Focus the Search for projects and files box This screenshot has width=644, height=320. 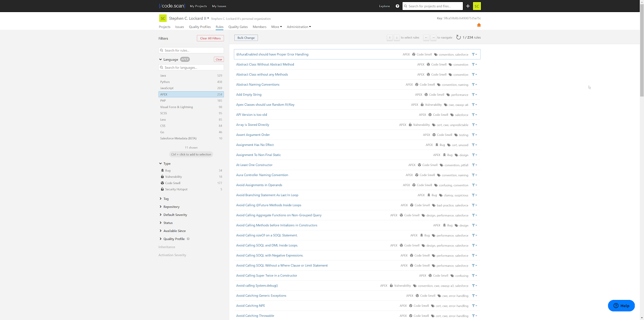(x=433, y=6)
